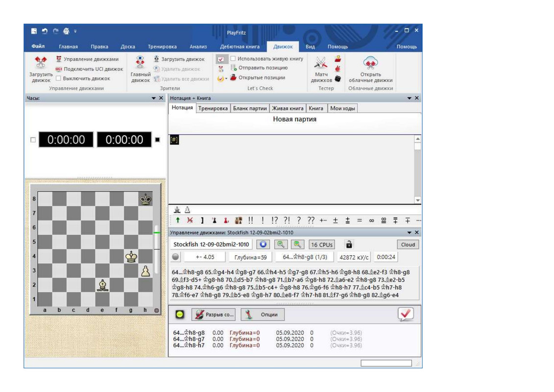
Task: Open Управление движками in the ribbon
Action: [x=87, y=59]
